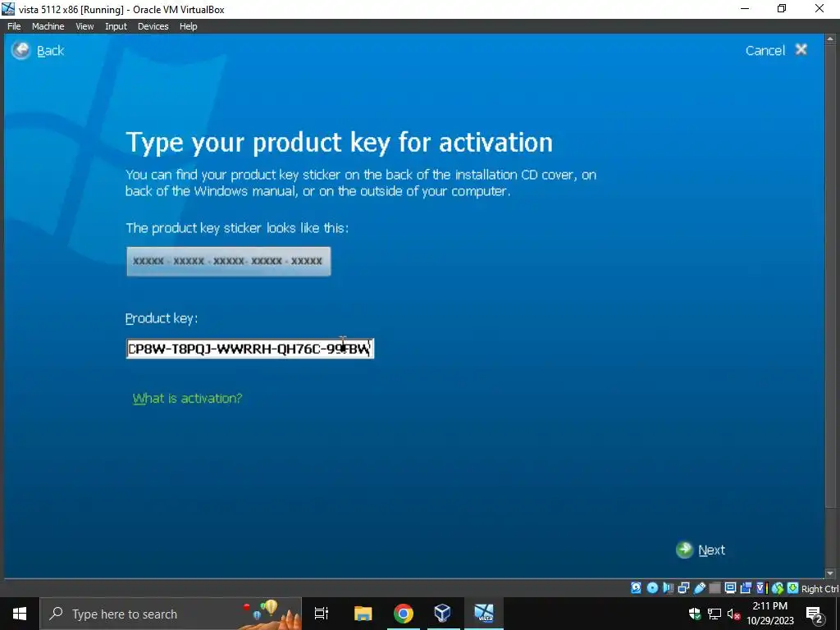Open Task View on the taskbar

point(322,614)
